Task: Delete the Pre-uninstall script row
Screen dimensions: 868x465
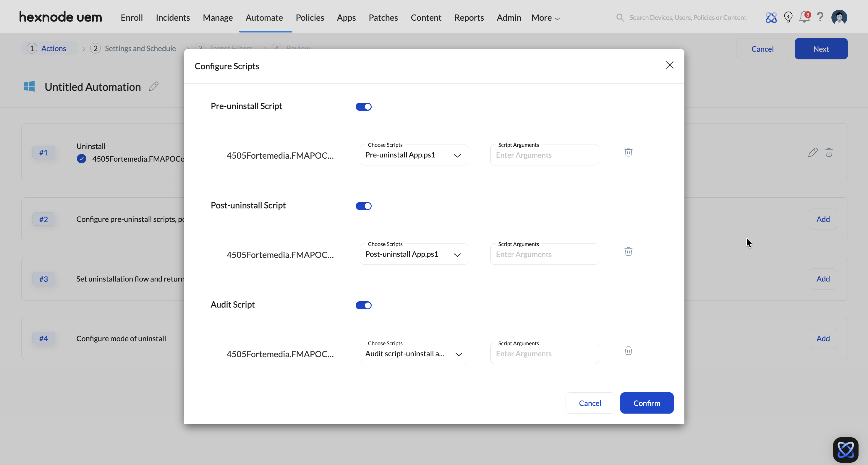Action: click(x=628, y=152)
